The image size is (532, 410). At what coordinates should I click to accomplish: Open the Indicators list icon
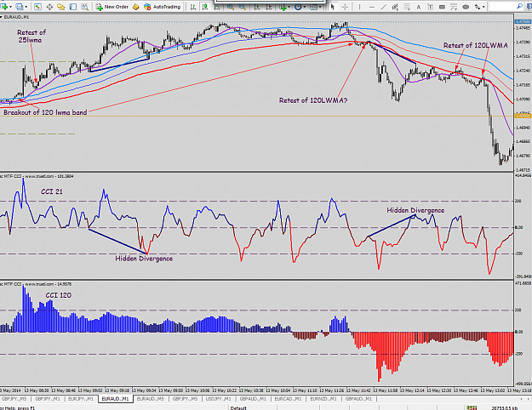point(283,7)
